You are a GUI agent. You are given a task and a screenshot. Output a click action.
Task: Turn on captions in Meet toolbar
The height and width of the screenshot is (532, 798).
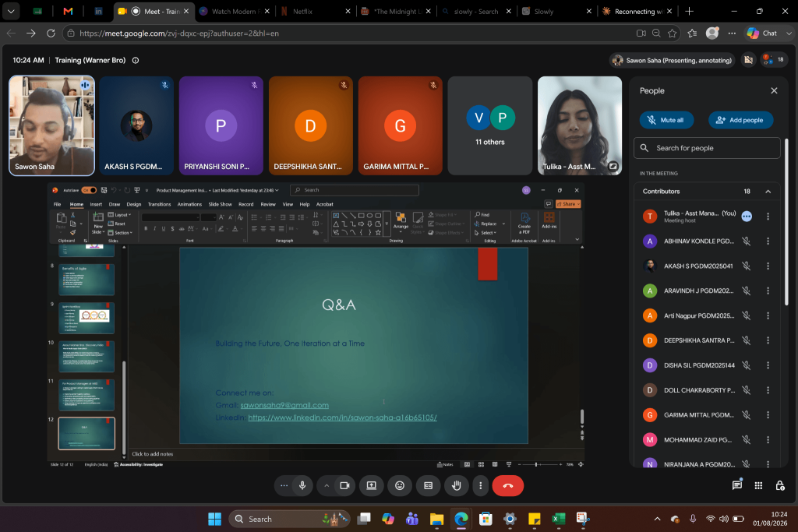click(428, 486)
